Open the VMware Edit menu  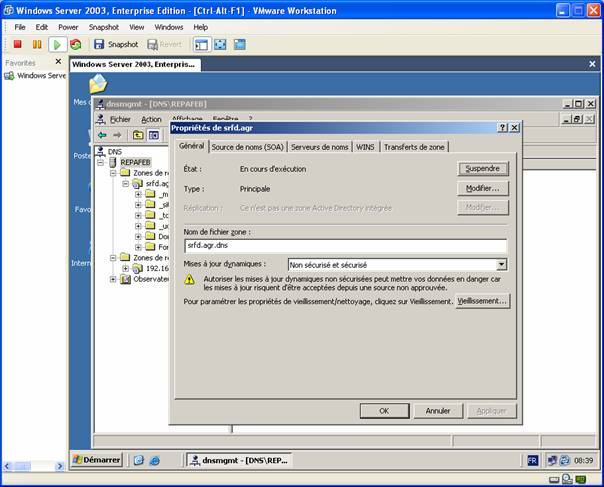(x=42, y=27)
